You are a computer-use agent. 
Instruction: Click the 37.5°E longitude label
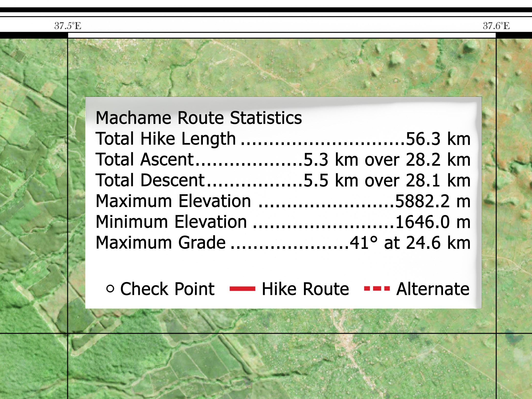(68, 26)
